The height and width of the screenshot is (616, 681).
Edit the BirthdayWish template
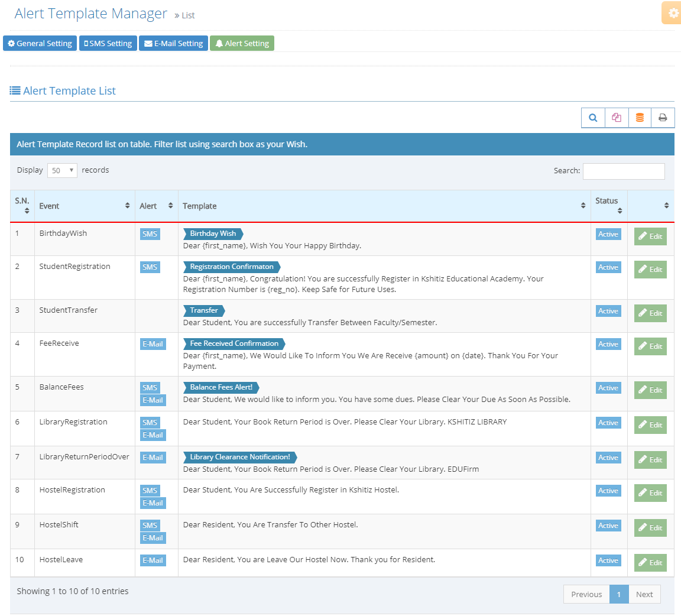pyautogui.click(x=650, y=236)
